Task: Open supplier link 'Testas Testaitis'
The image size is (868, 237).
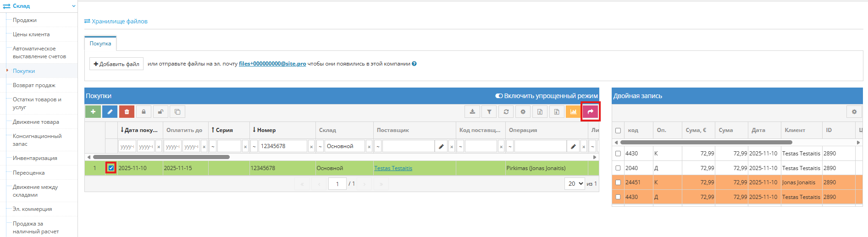Action: (393, 168)
